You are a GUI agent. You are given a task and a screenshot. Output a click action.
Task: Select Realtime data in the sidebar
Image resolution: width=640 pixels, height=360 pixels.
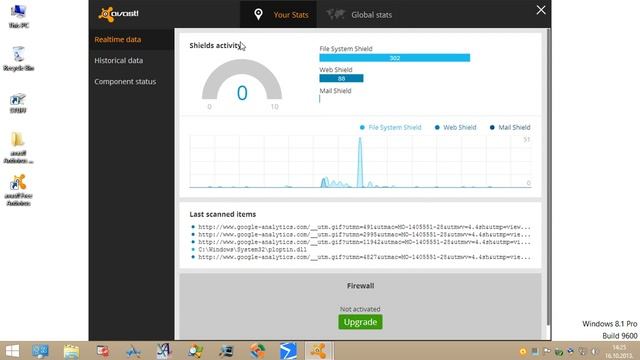point(131,40)
